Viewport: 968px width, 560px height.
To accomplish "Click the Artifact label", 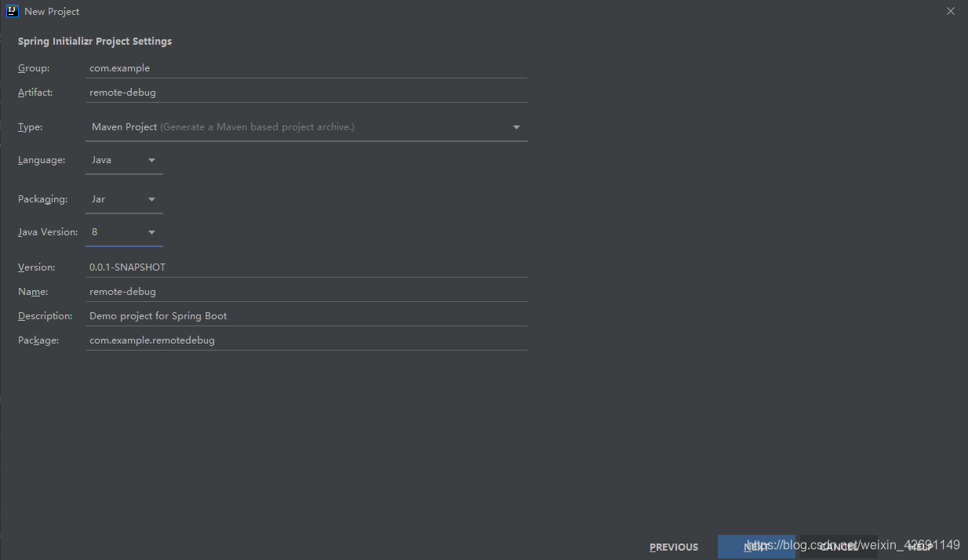I will point(35,93).
